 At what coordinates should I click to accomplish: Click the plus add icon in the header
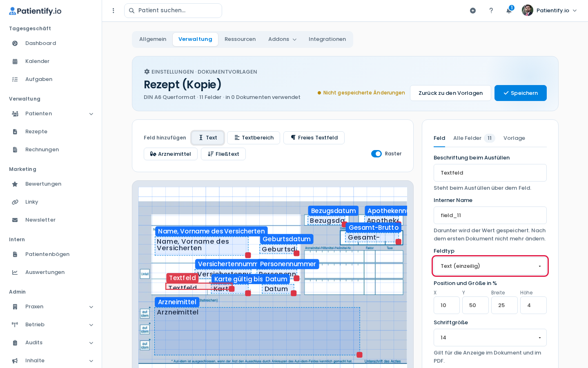(x=473, y=11)
